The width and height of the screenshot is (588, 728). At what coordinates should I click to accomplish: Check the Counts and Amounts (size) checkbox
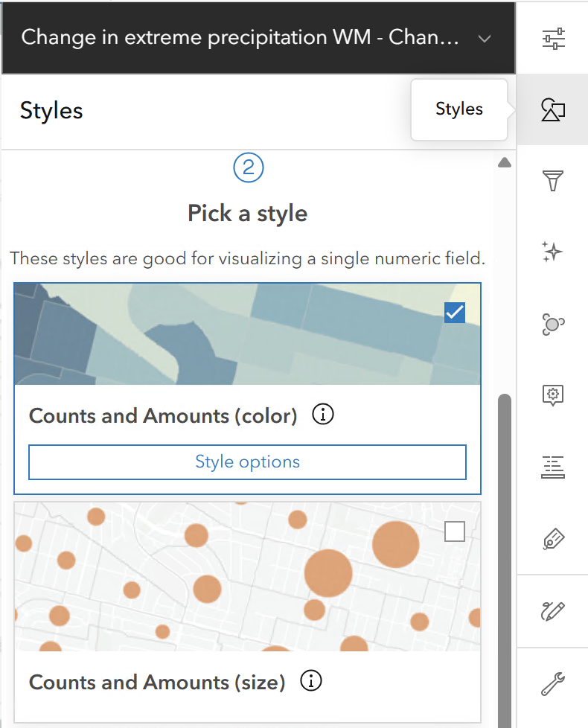(454, 531)
